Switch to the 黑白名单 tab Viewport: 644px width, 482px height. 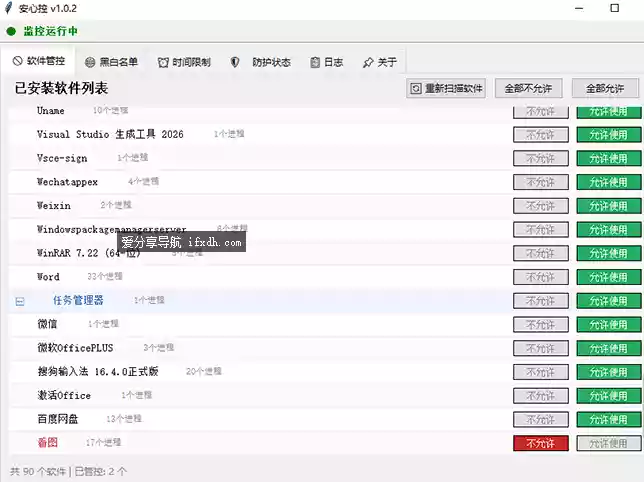click(x=111, y=62)
